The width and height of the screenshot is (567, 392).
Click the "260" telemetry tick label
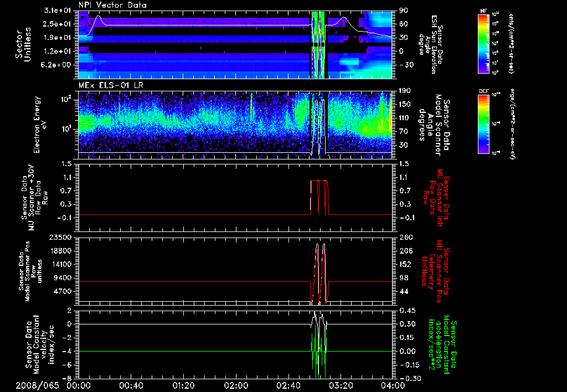tap(405, 237)
